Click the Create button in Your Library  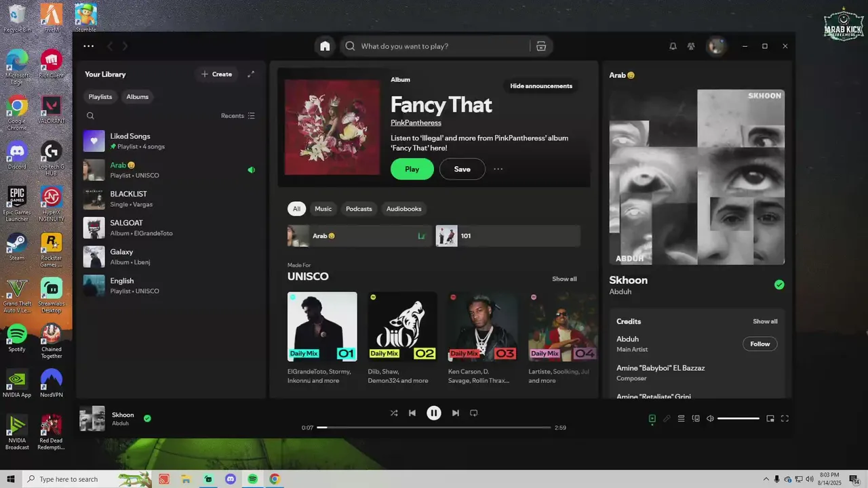coord(217,74)
